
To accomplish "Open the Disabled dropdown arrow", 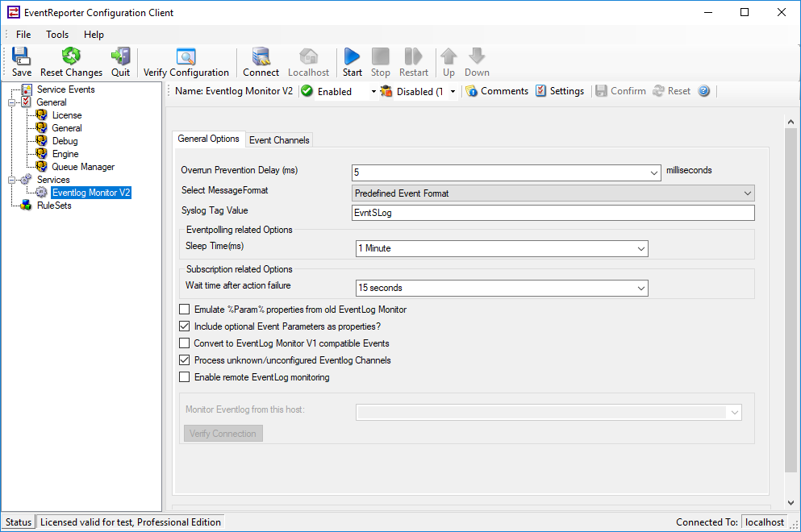I will [453, 91].
